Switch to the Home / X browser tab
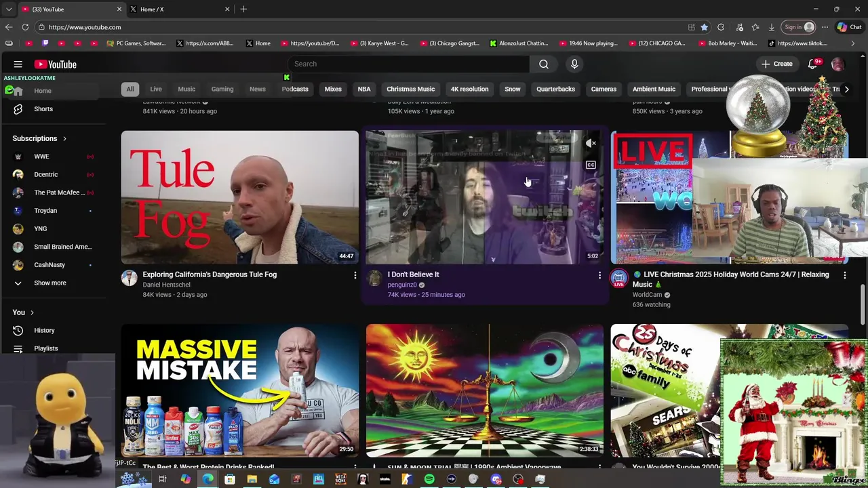This screenshot has height=488, width=868. 180,9
